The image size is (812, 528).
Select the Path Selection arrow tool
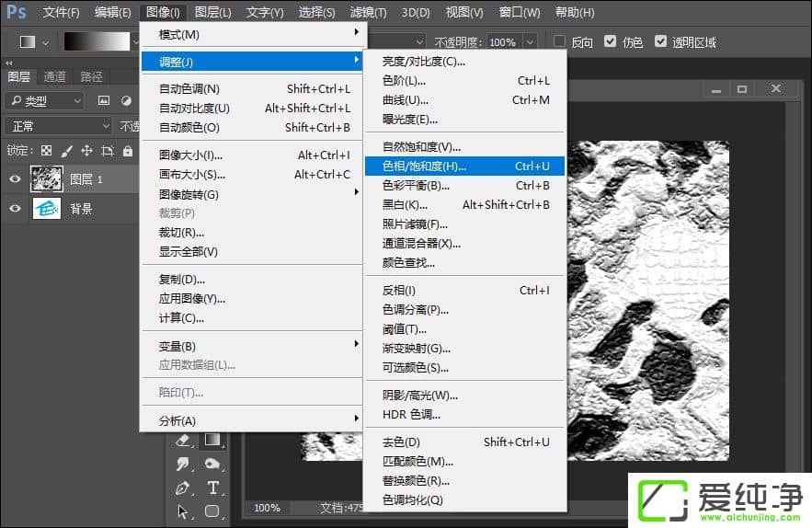click(182, 511)
